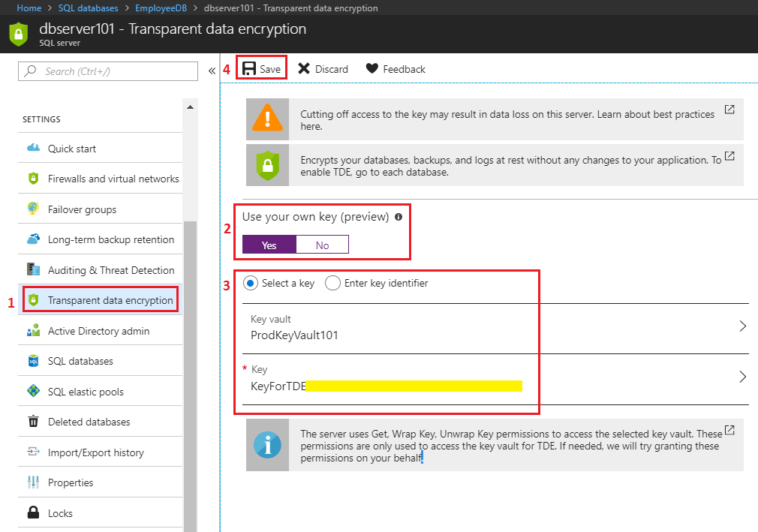Click the Locks padlock icon
Screen dimensions: 758x532
click(33, 512)
